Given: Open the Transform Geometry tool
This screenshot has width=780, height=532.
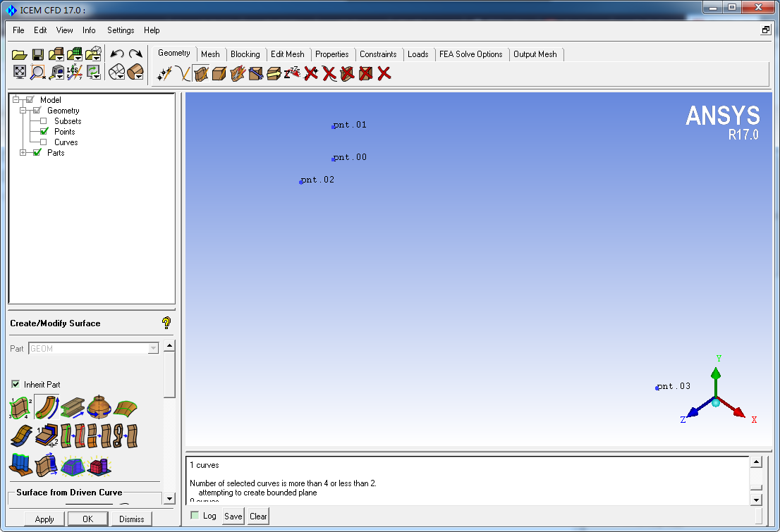Looking at the screenshot, I should click(x=274, y=74).
